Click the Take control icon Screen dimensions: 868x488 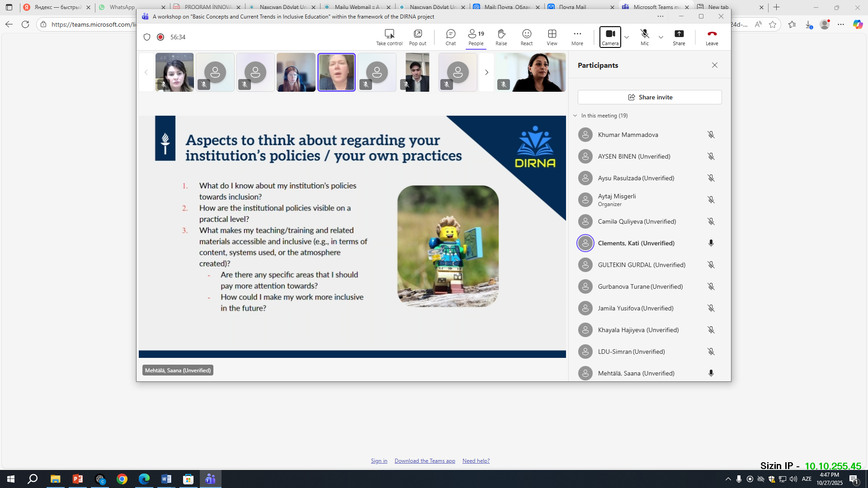(389, 37)
